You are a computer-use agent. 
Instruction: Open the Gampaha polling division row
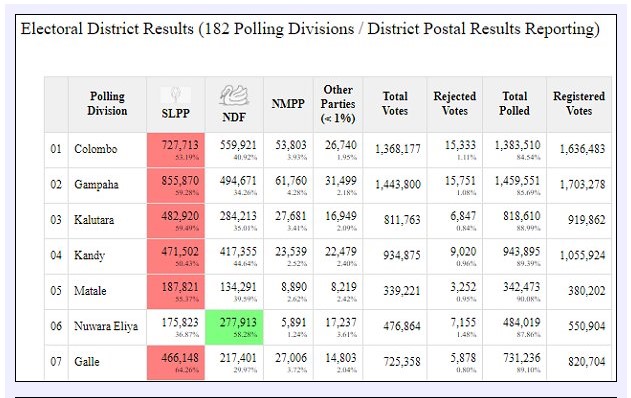[x=328, y=185]
